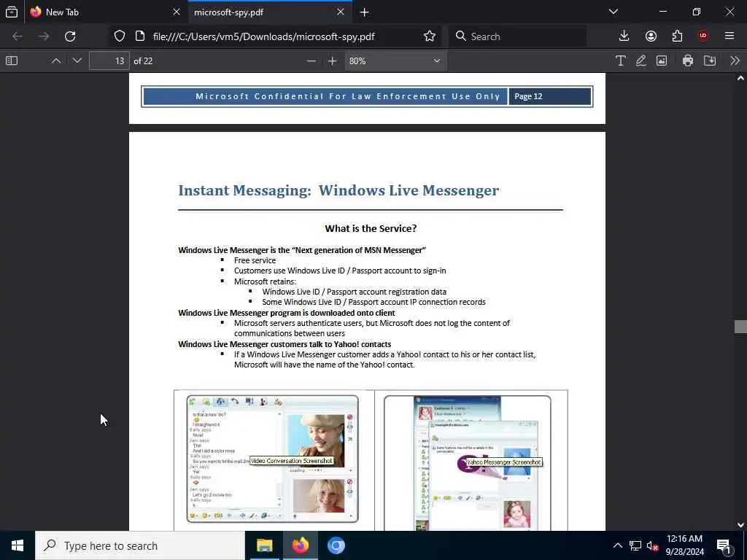Click the 'Microsoft retains:' bullet text
Screen dimensions: 747x560
pyautogui.click(x=265, y=281)
